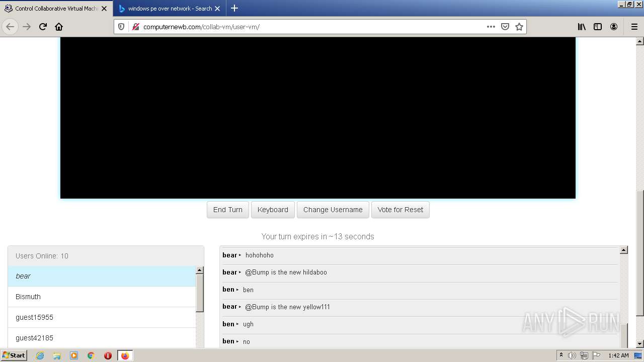Image resolution: width=644 pixels, height=362 pixels.
Task: Open Windows Explorer from taskbar
Action: (57, 355)
